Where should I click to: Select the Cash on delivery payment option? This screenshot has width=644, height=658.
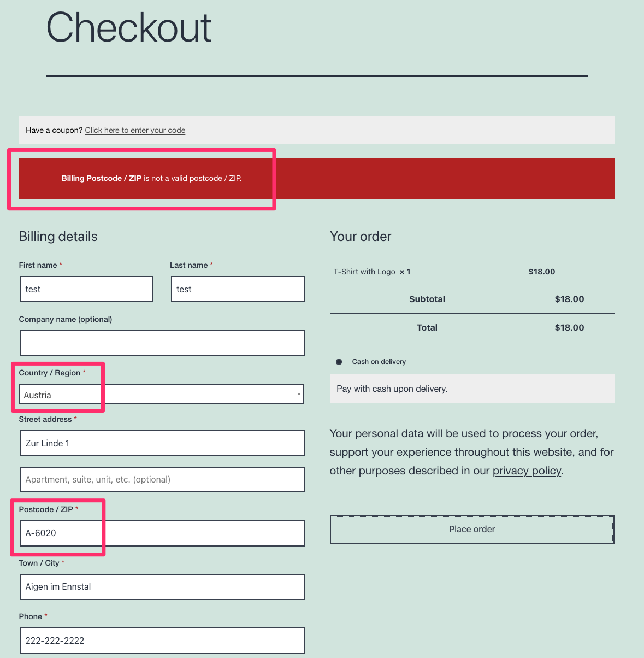(339, 361)
